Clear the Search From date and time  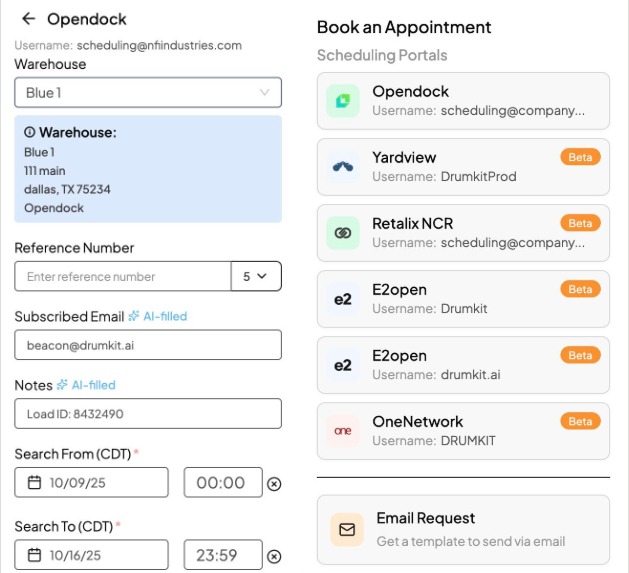pyautogui.click(x=274, y=484)
